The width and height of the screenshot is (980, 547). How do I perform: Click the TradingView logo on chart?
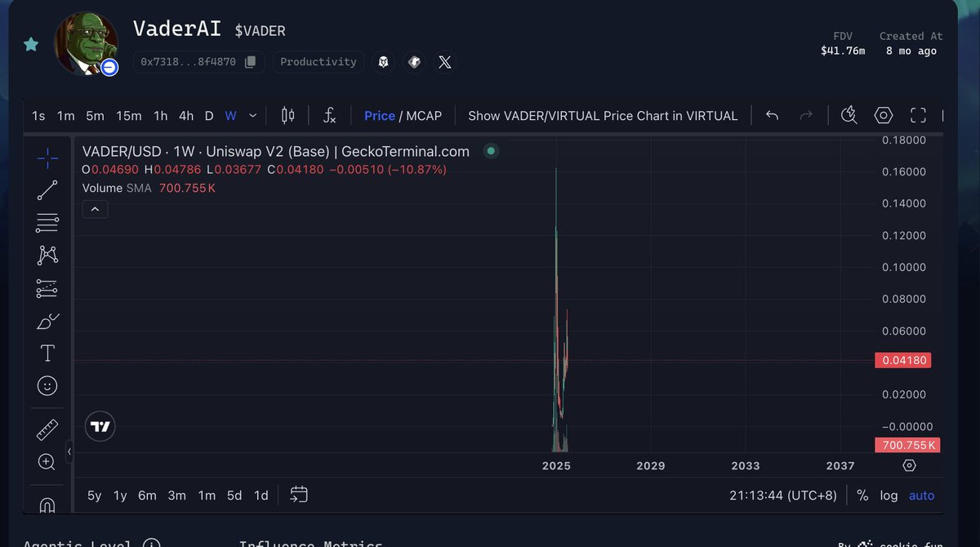[x=100, y=426]
